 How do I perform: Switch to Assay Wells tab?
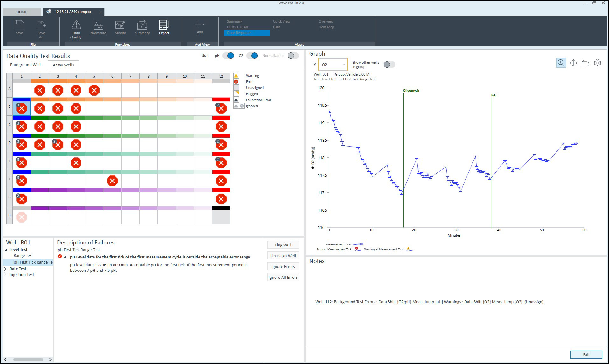click(63, 65)
